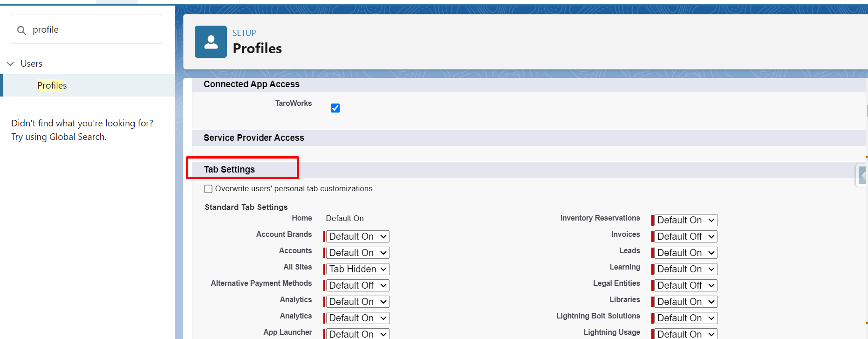Open the Invoices Default Off dropdown
Image resolution: width=868 pixels, height=339 pixels.
(x=685, y=236)
